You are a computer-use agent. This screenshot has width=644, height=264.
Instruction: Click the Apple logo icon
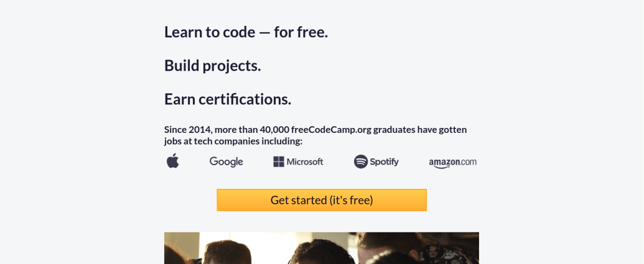[173, 161]
